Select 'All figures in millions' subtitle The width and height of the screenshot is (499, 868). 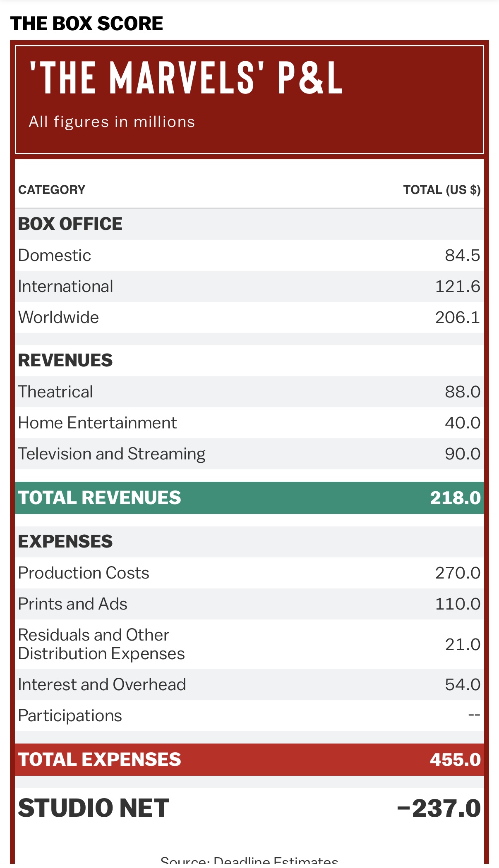point(112,122)
